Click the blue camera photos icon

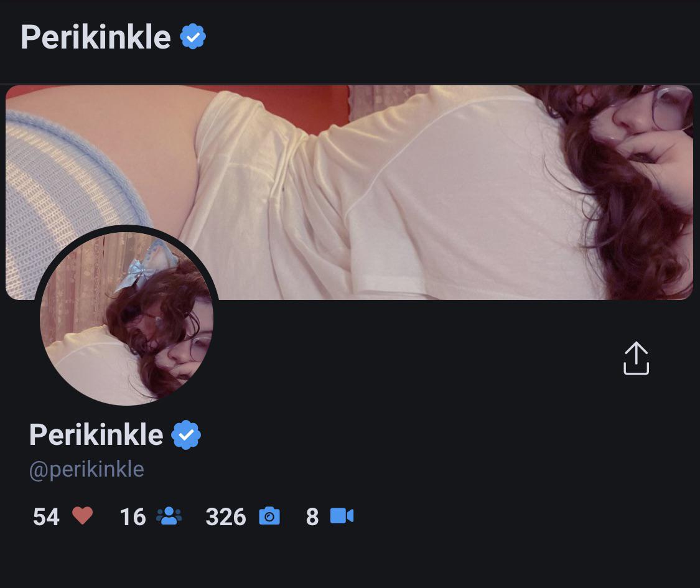(x=269, y=516)
